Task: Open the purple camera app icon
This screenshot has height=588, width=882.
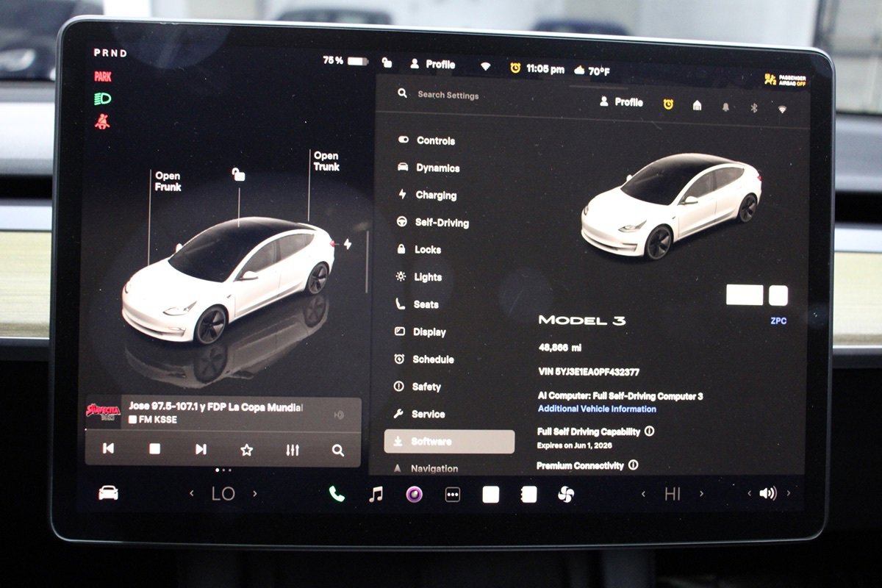Action: [415, 494]
